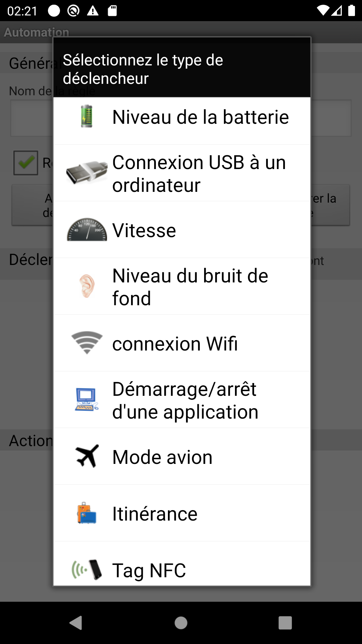Select "Itinérance" trigger option
Screen dimensions: 362x644
(155, 514)
